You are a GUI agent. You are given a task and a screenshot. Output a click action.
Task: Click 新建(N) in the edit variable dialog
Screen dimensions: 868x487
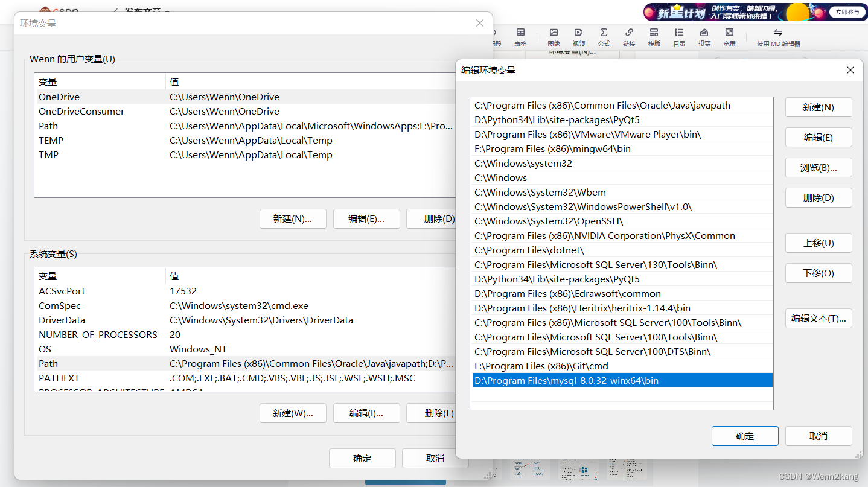[819, 107]
